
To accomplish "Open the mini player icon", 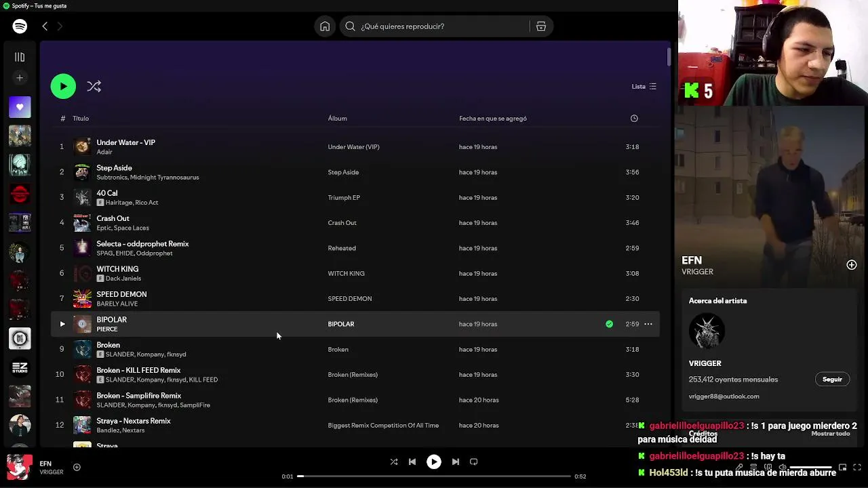I will [x=842, y=467].
